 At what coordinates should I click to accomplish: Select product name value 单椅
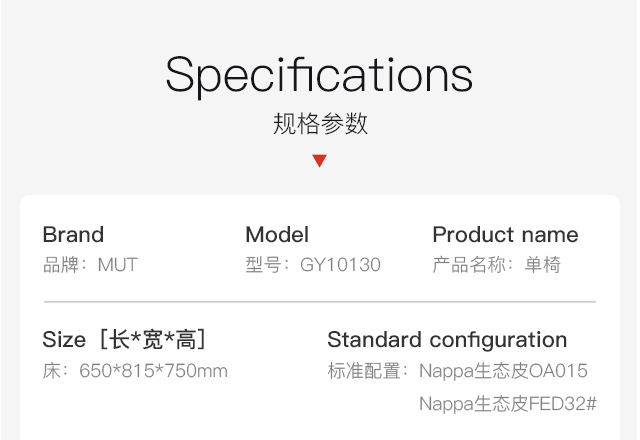[543, 265]
